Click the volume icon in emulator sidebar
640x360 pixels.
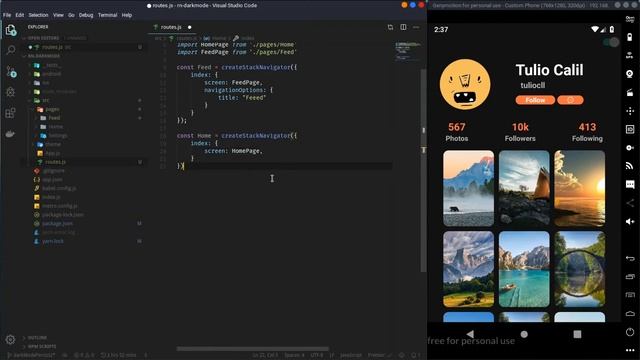tap(630, 221)
